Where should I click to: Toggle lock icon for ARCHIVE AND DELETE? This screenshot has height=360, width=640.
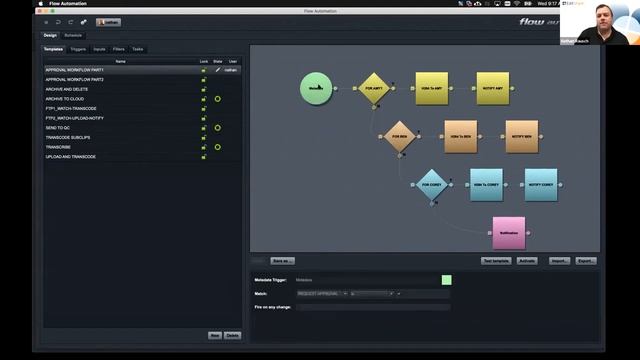click(x=204, y=89)
